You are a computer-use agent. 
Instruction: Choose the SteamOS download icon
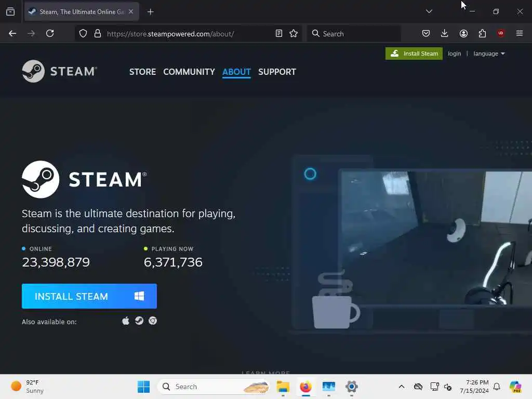pyautogui.click(x=139, y=321)
